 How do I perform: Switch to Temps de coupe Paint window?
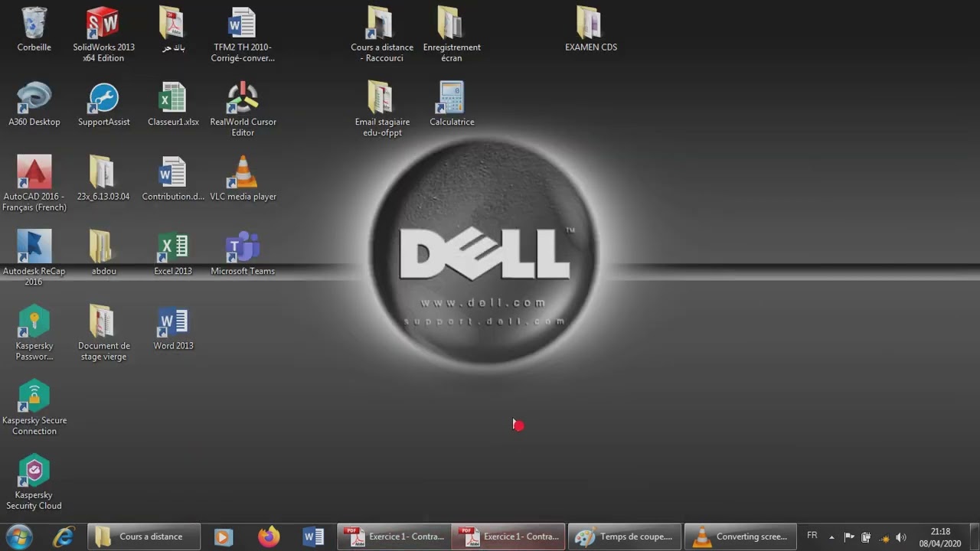pos(624,536)
